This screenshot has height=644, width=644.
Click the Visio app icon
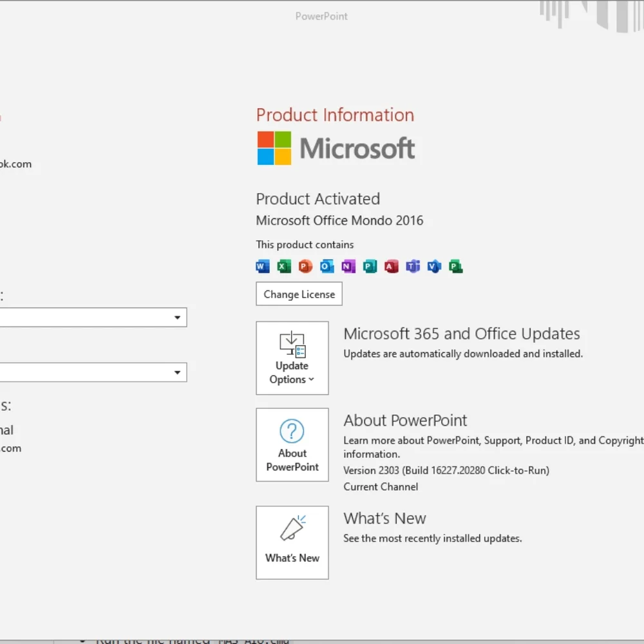434,266
